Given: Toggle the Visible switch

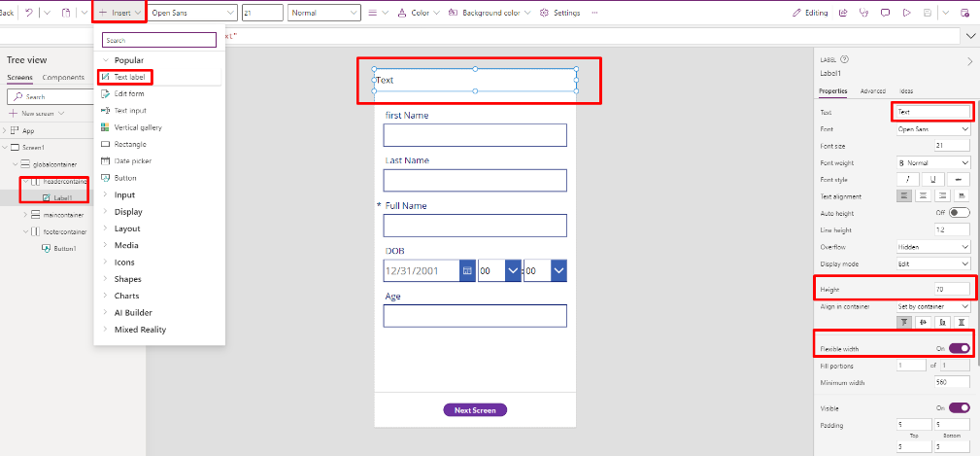Looking at the screenshot, I should pyautogui.click(x=960, y=407).
